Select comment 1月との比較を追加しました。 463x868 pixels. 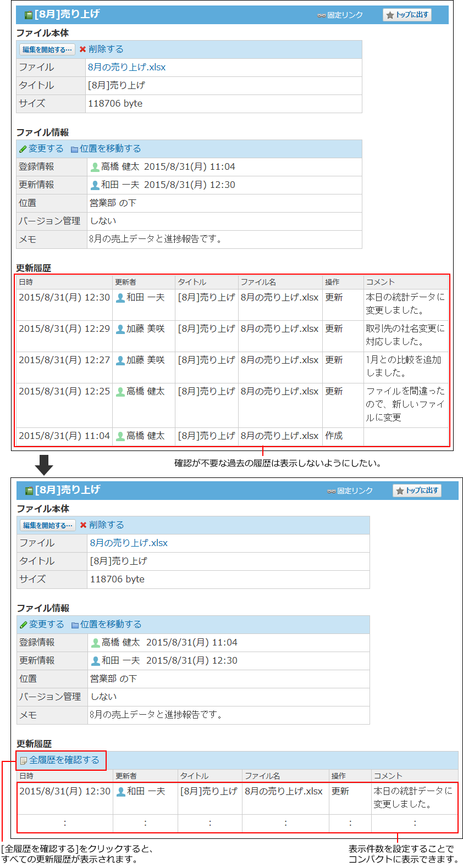coord(404,366)
